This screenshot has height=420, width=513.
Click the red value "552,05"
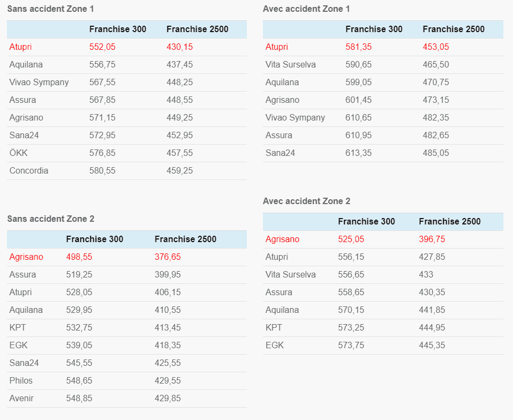point(102,47)
